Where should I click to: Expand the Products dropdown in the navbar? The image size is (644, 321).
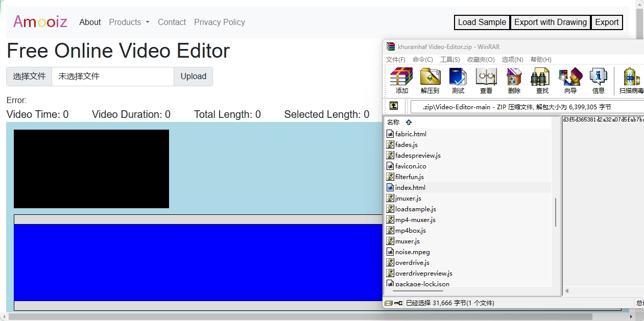point(129,22)
